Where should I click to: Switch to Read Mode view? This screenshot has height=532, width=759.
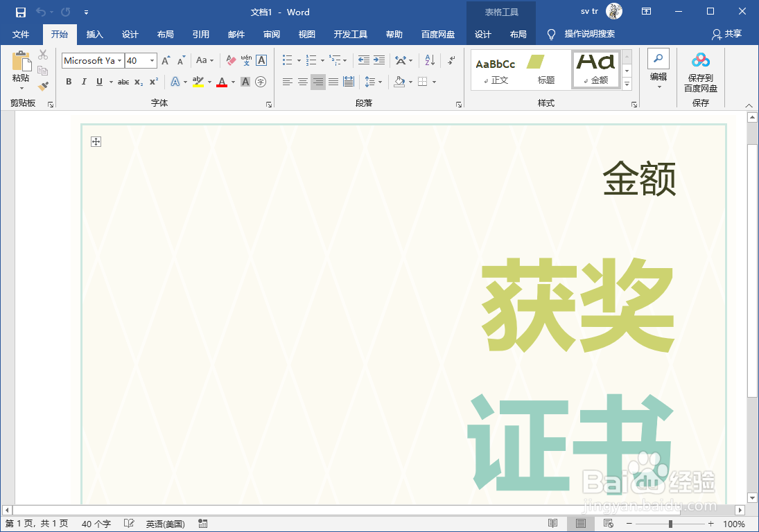pos(552,523)
